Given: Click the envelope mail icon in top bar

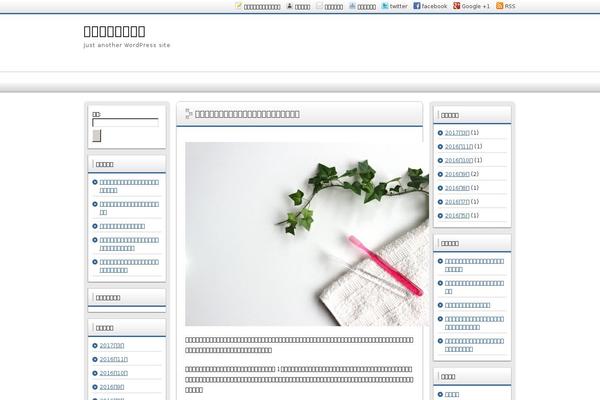Looking at the screenshot, I should (x=320, y=6).
